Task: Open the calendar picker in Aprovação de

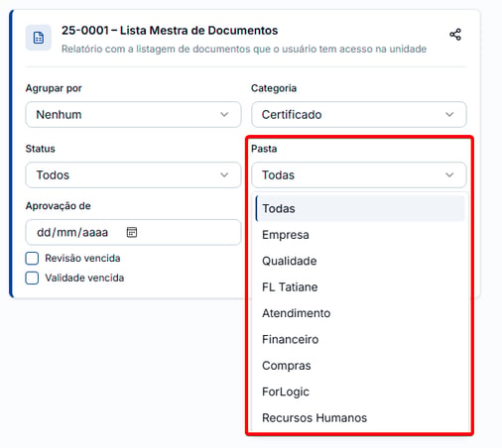Action: click(132, 232)
